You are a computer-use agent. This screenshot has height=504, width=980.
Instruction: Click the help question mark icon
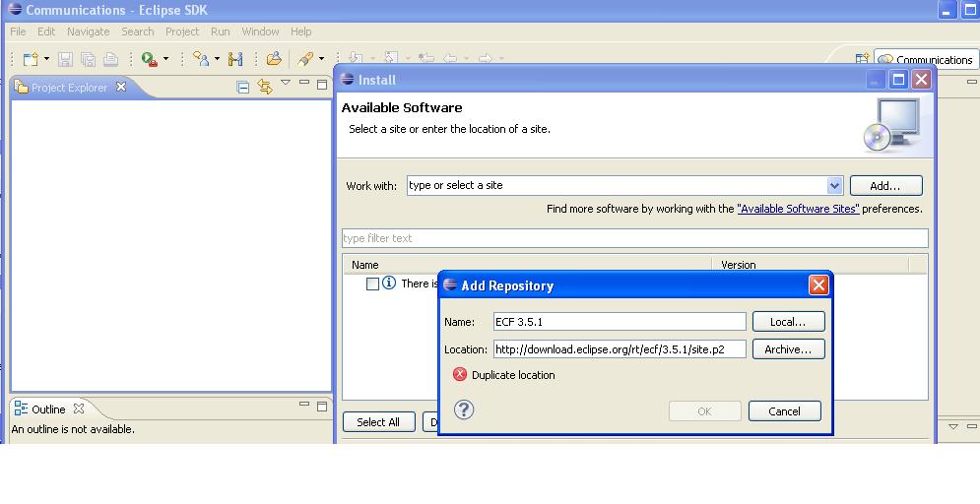click(464, 409)
